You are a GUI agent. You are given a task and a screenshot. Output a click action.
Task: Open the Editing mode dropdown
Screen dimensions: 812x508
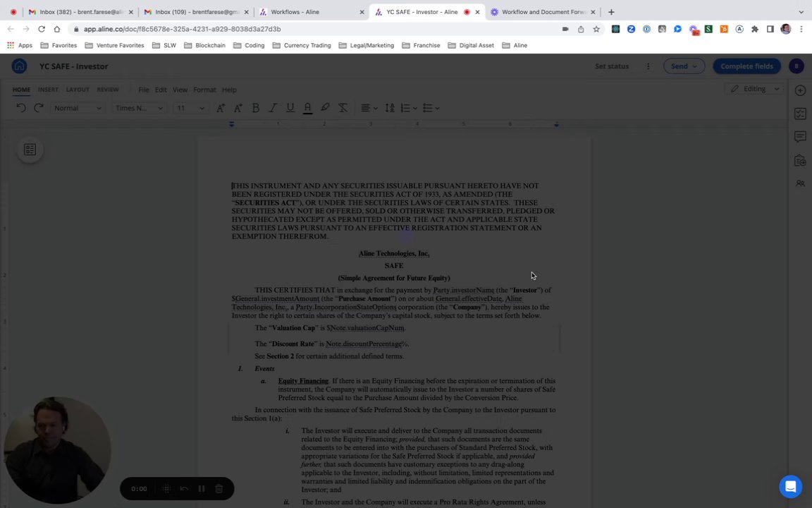(754, 89)
